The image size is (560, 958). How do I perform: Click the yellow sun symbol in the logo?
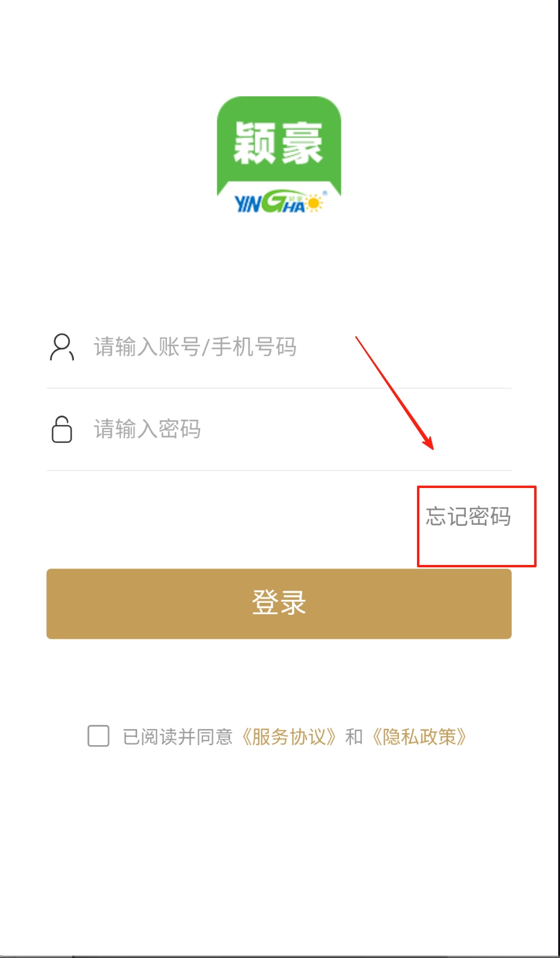pyautogui.click(x=314, y=203)
